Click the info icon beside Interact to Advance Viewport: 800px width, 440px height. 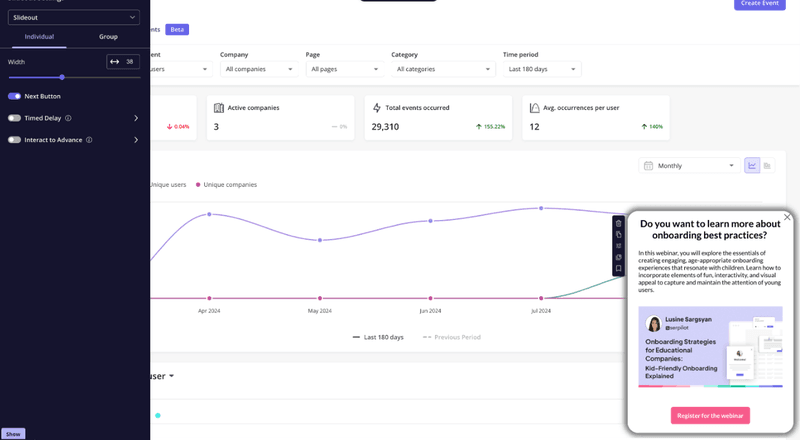[x=89, y=140]
